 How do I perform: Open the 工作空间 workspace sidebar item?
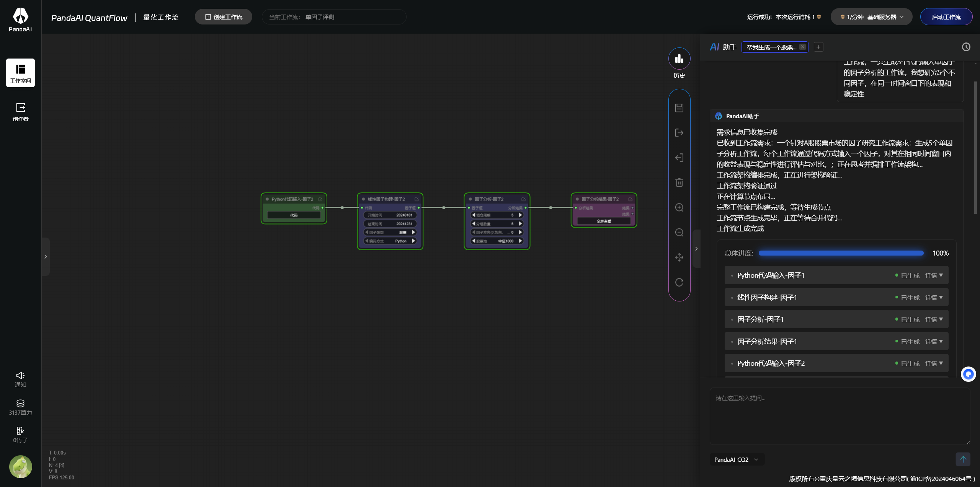(x=20, y=73)
